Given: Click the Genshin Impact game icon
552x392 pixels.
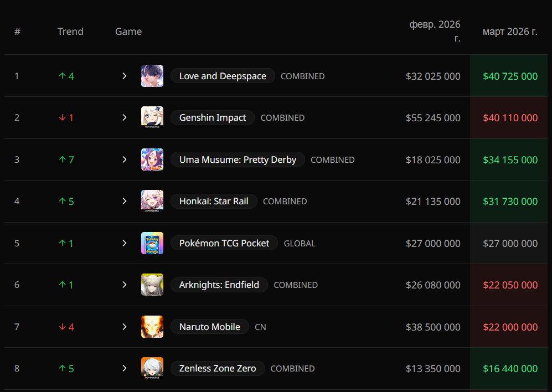Looking at the screenshot, I should point(152,117).
